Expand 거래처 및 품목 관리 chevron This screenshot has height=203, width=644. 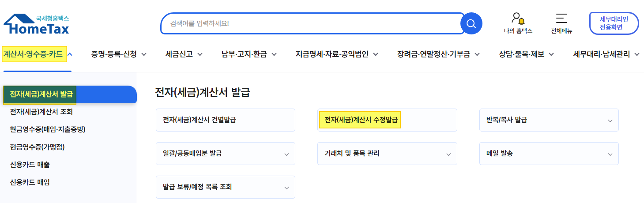pyautogui.click(x=448, y=154)
